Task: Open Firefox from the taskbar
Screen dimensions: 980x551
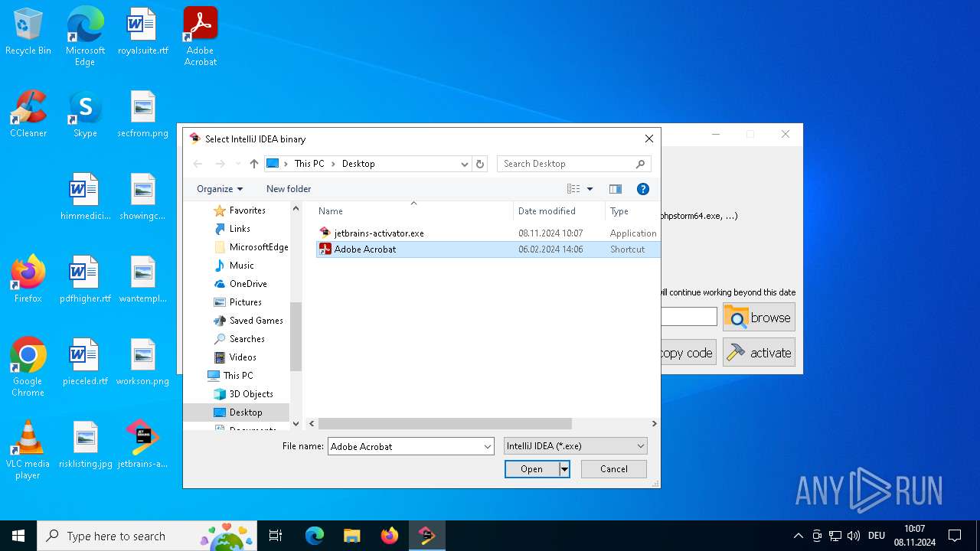Action: (x=390, y=536)
